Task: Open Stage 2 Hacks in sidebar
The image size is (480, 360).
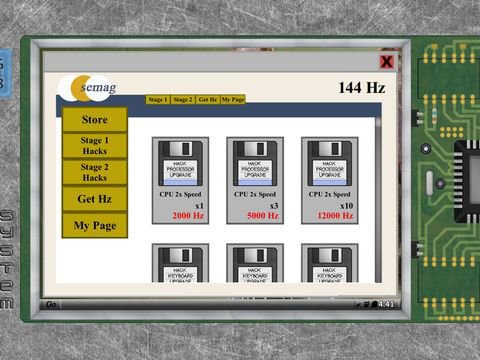Action: [95, 172]
